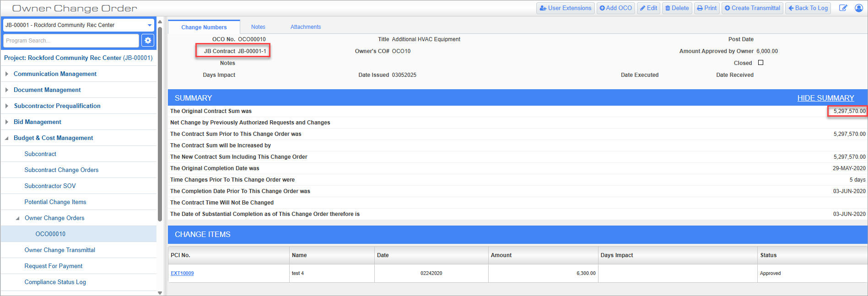Open the edit note pencil icon
The width and height of the screenshot is (868, 296).
(x=843, y=8)
